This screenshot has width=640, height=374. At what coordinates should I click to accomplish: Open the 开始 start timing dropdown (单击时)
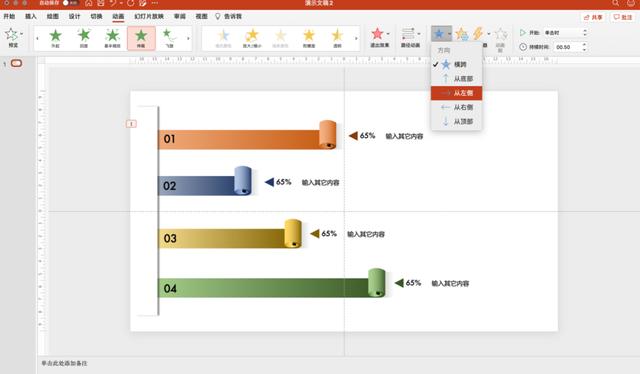tap(565, 33)
